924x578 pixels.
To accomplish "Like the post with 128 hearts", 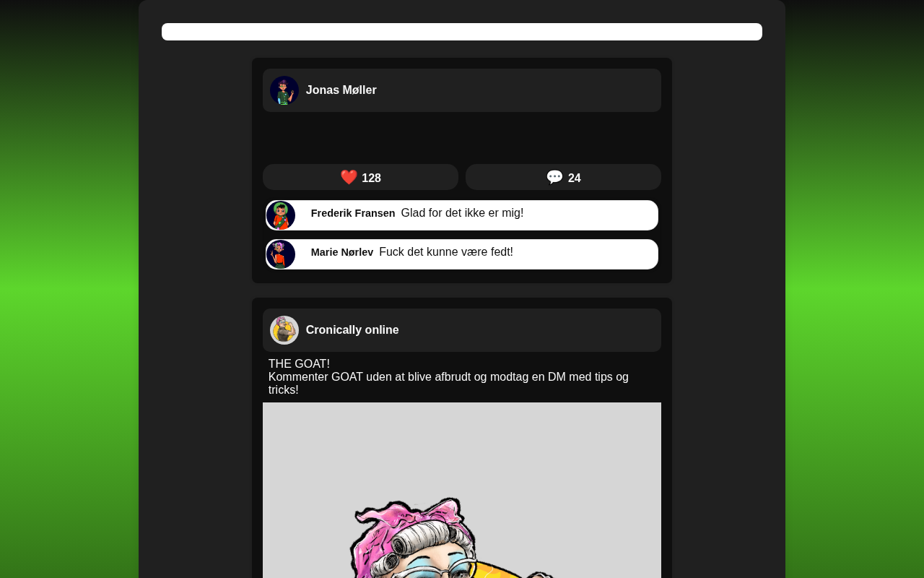I will click(x=360, y=177).
